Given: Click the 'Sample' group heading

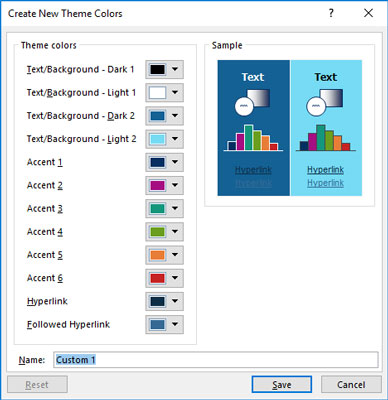Looking at the screenshot, I should (227, 45).
